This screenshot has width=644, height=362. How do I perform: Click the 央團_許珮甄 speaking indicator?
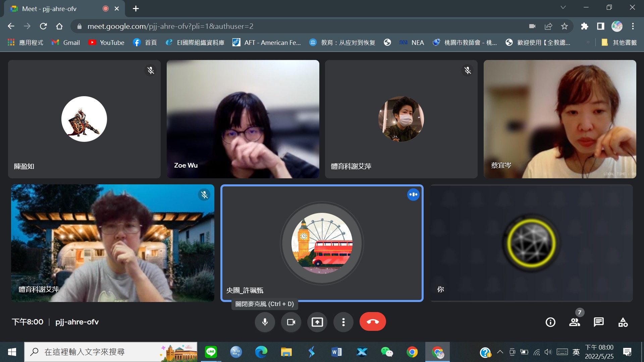(x=413, y=194)
